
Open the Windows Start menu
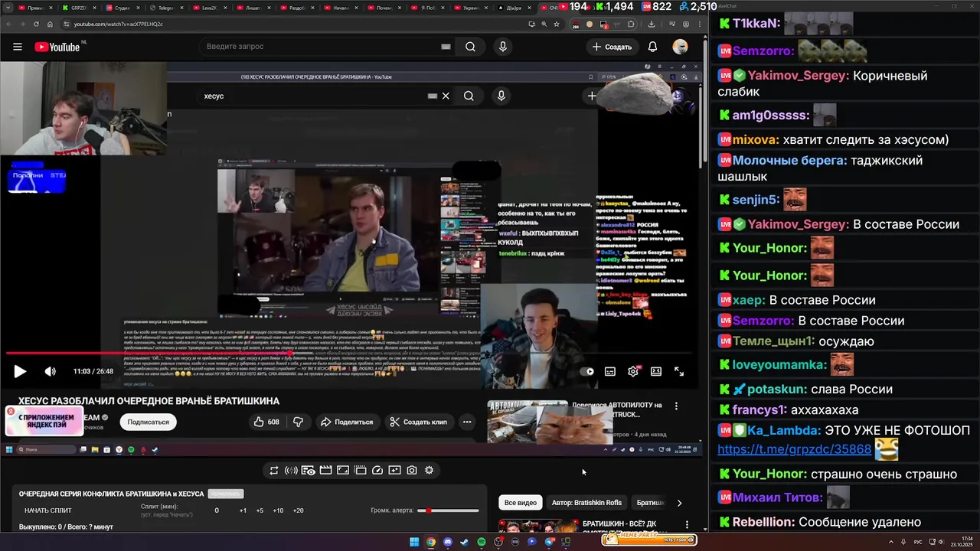click(x=414, y=542)
